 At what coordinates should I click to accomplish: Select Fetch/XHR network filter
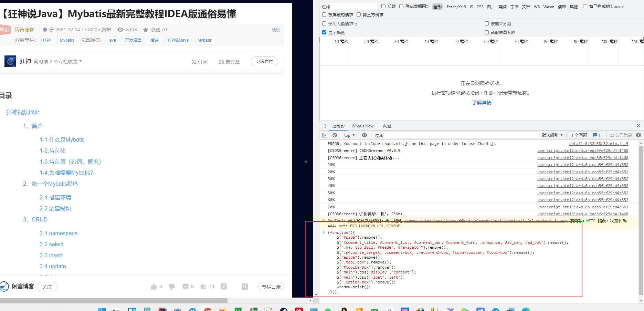pyautogui.click(x=456, y=7)
